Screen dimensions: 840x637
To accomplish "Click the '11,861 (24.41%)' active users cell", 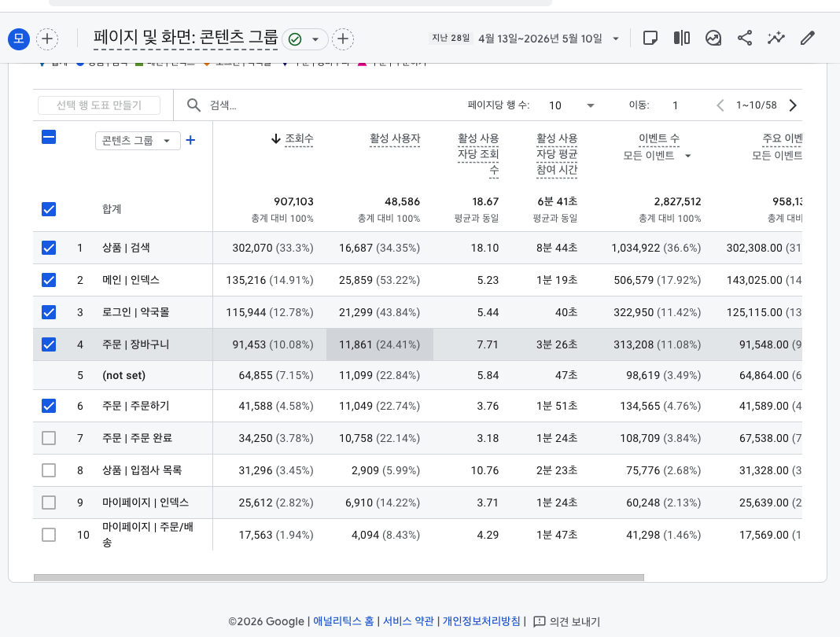I will tap(379, 344).
